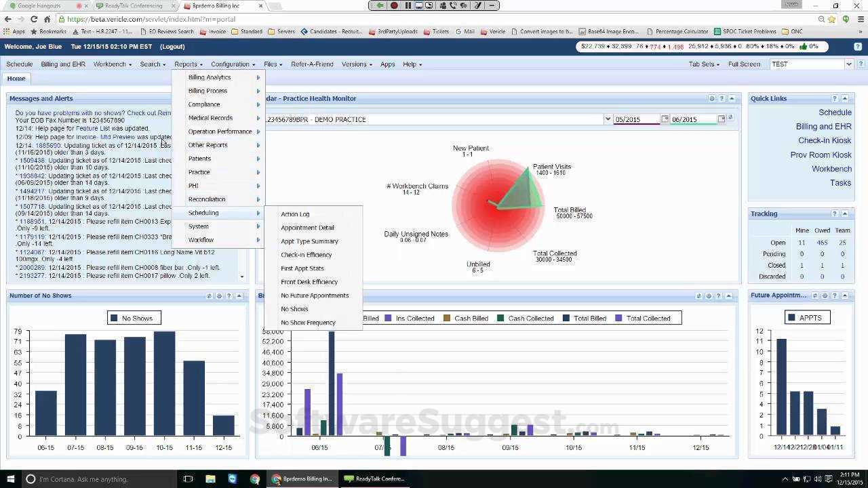The height and width of the screenshot is (488, 868).
Task: Click the Logout link
Action: [x=172, y=46]
